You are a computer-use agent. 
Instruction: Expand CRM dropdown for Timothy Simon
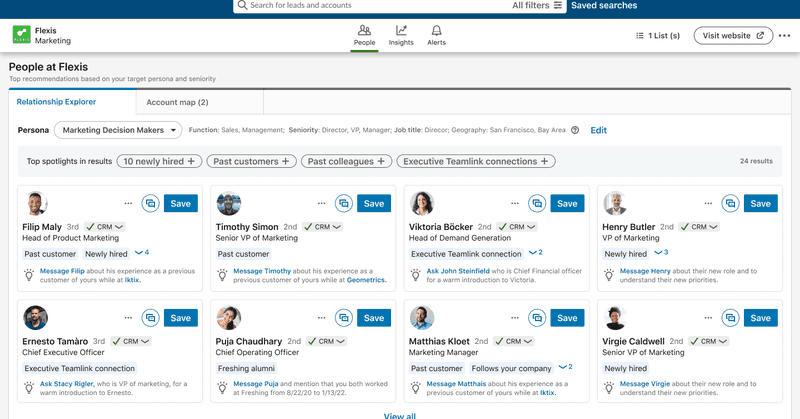pyautogui.click(x=322, y=227)
